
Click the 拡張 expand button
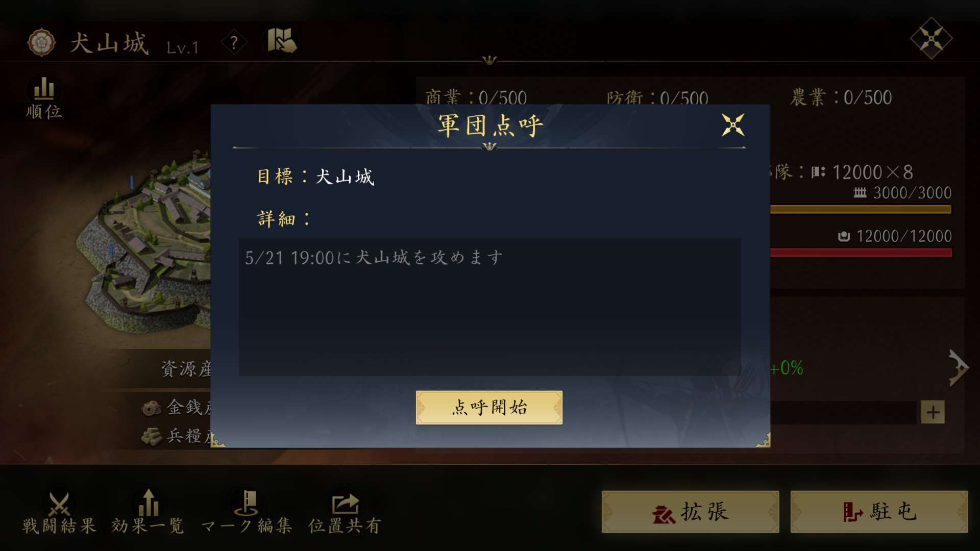pos(690,512)
